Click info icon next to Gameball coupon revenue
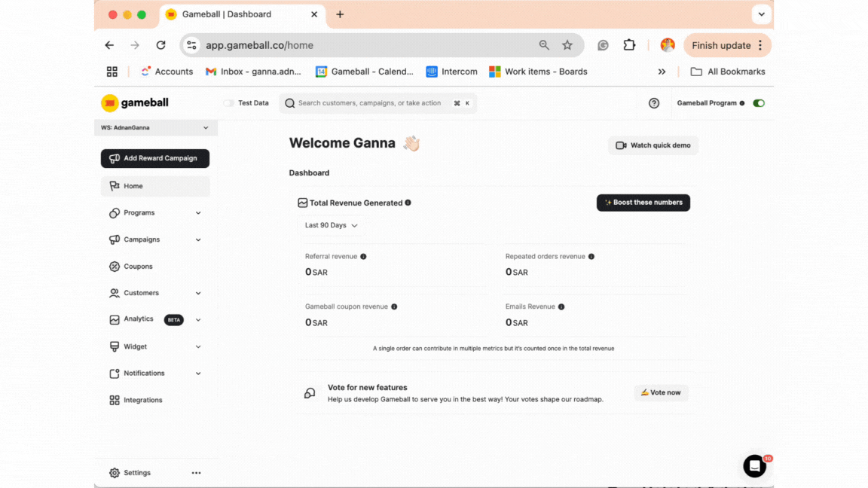The image size is (868, 488). (x=394, y=307)
